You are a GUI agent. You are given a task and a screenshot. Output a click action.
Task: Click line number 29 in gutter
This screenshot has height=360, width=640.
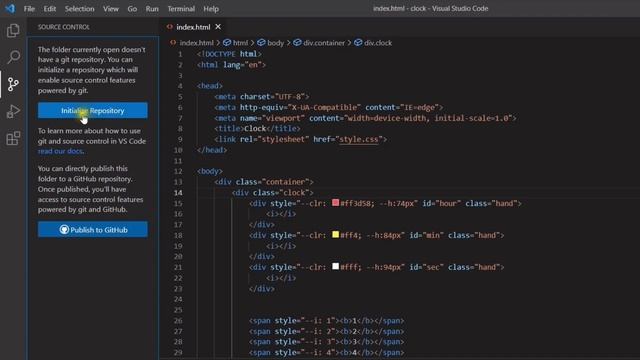[x=178, y=352]
